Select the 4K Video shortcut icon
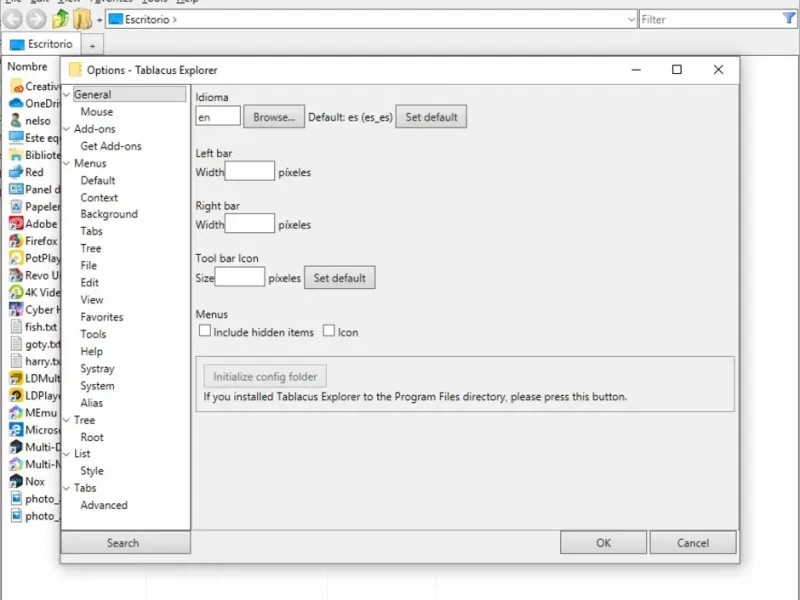 point(16,292)
